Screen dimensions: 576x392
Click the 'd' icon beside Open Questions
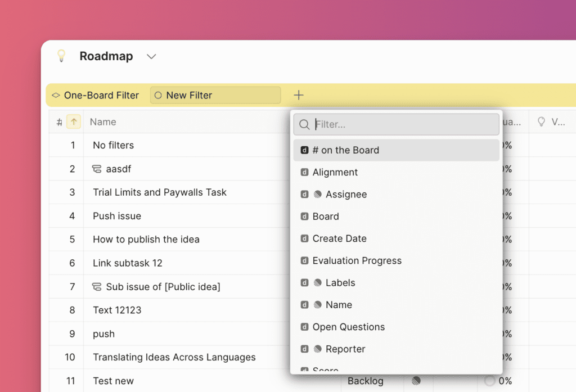pyautogui.click(x=304, y=327)
